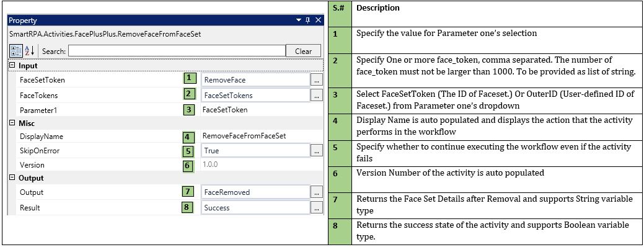Edit the Result value Success

point(255,207)
